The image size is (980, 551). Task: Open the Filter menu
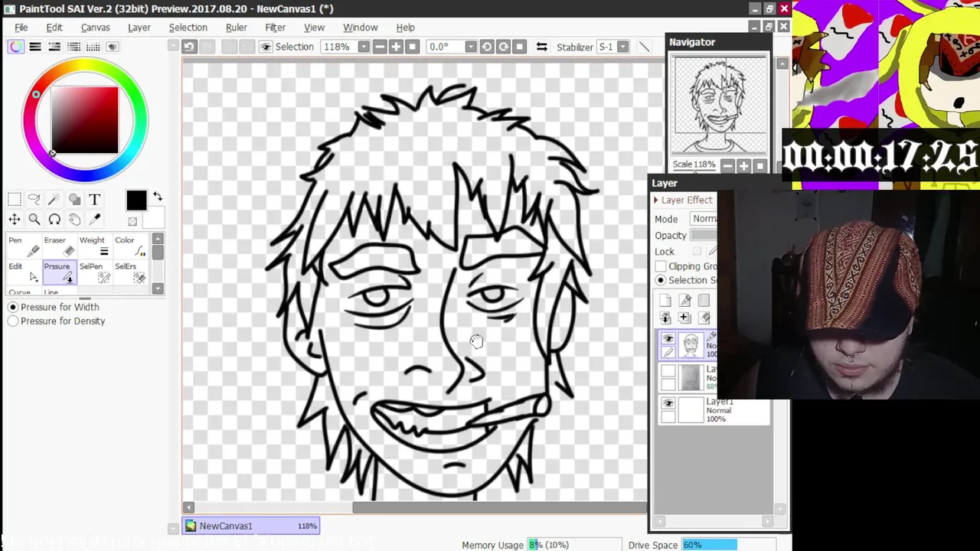[276, 28]
